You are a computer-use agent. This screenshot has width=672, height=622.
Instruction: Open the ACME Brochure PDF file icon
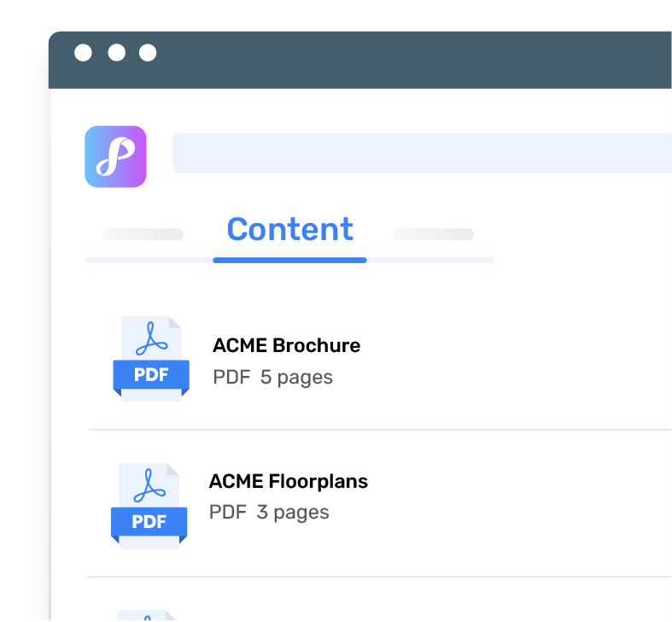pyautogui.click(x=151, y=359)
